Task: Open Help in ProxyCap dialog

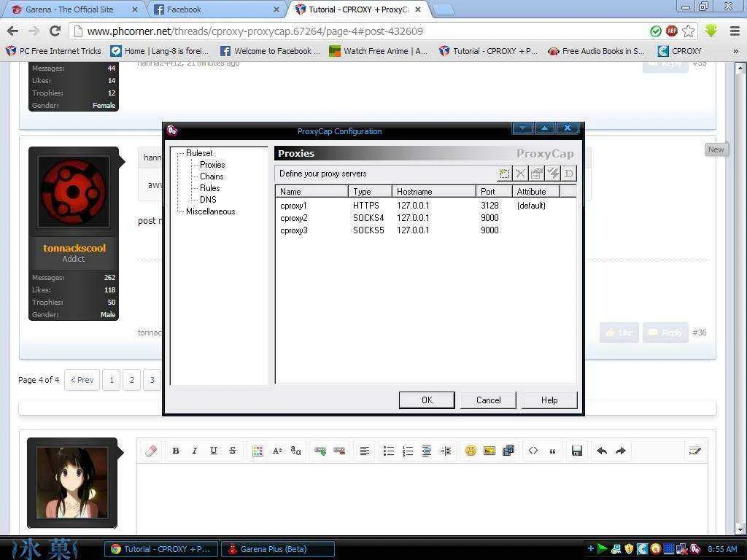Action: 549,400
